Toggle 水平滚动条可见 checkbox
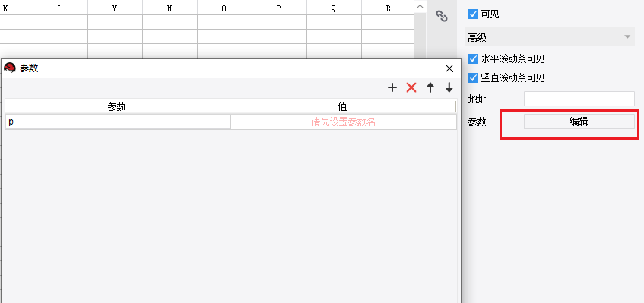 pos(473,58)
